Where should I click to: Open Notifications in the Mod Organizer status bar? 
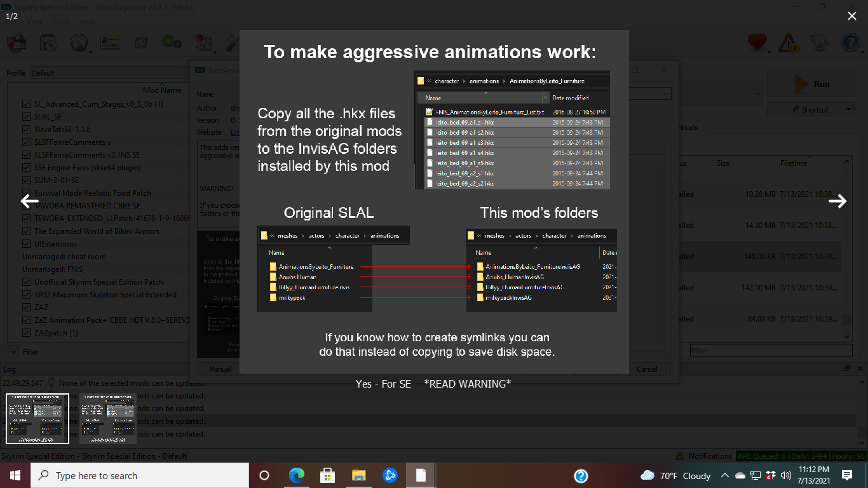click(x=710, y=456)
